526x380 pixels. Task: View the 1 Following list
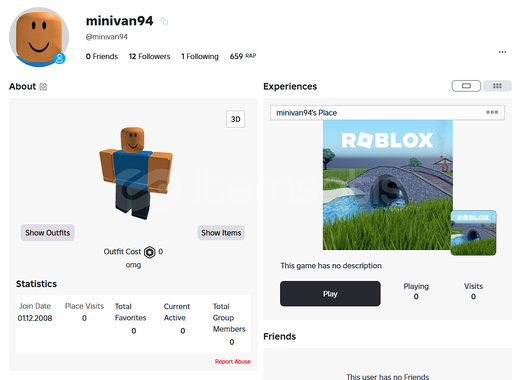[200, 56]
